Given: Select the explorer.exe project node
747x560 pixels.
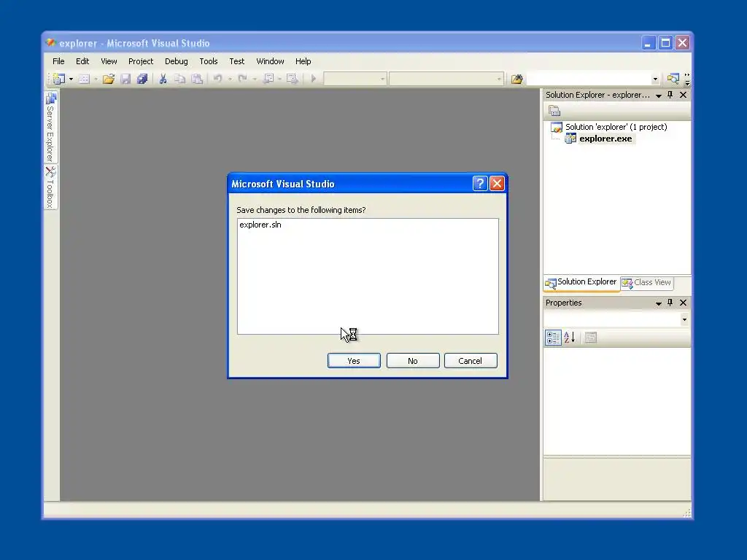Looking at the screenshot, I should tap(605, 139).
